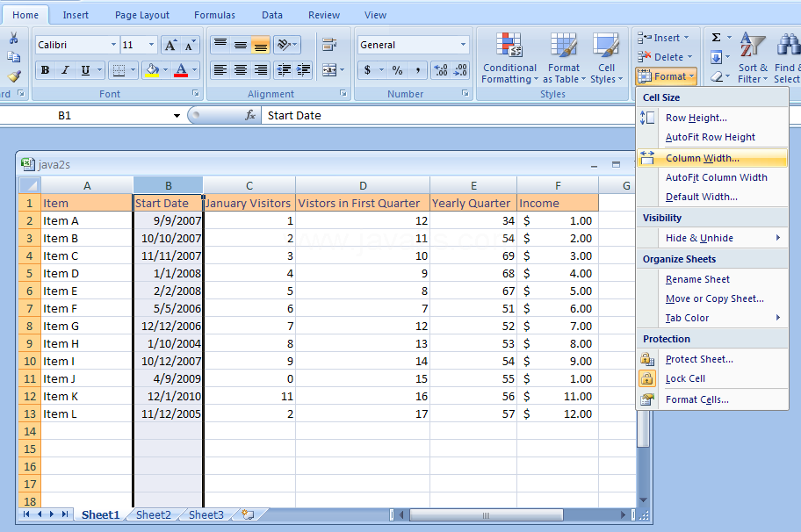Click the Wrap Text icon
This screenshot has height=532, width=801.
tap(329, 45)
